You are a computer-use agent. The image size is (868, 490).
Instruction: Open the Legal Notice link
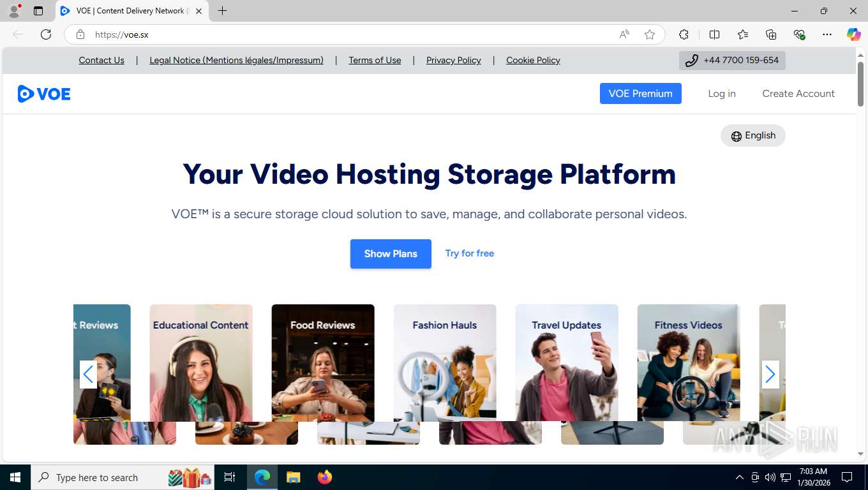click(x=236, y=60)
